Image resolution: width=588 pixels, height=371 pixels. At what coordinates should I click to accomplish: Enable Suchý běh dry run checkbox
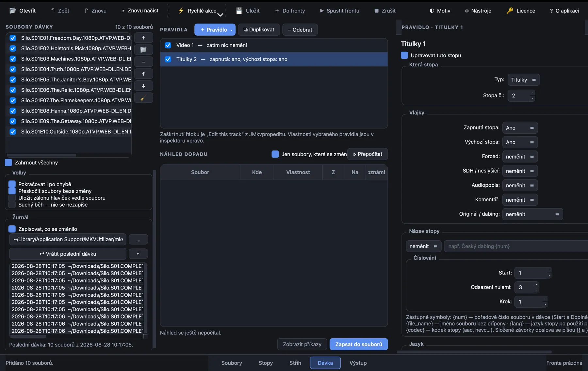point(12,205)
